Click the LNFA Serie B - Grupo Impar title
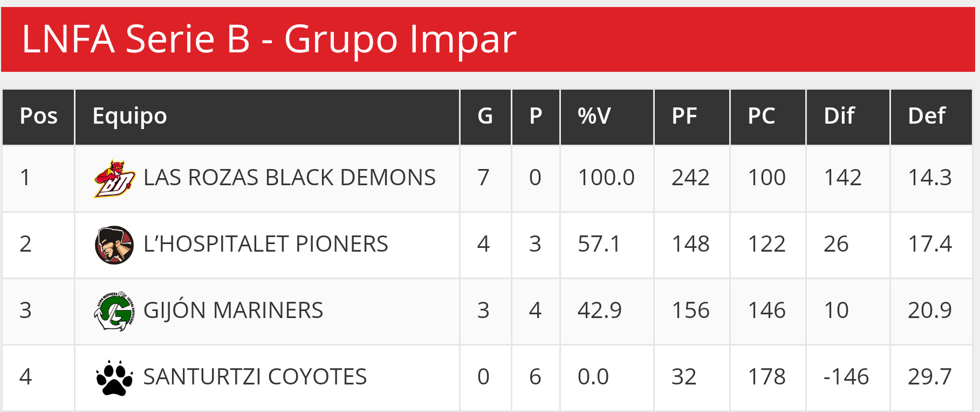980x412 pixels. (269, 39)
